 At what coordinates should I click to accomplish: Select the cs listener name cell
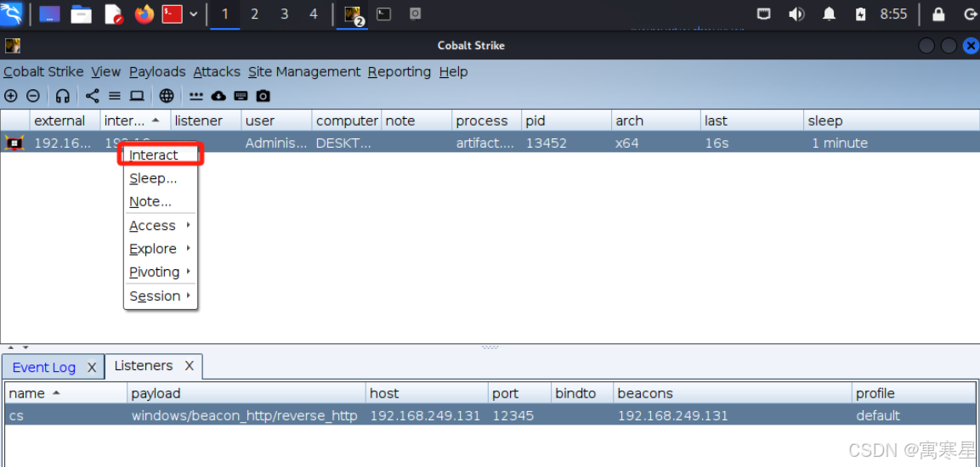click(x=65, y=415)
